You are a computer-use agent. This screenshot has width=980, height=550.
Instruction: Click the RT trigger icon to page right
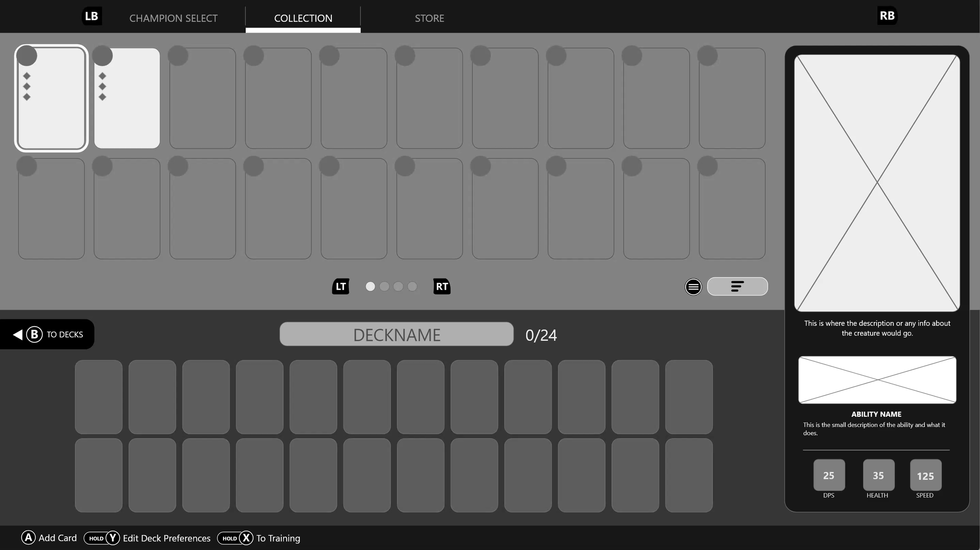[x=442, y=286]
